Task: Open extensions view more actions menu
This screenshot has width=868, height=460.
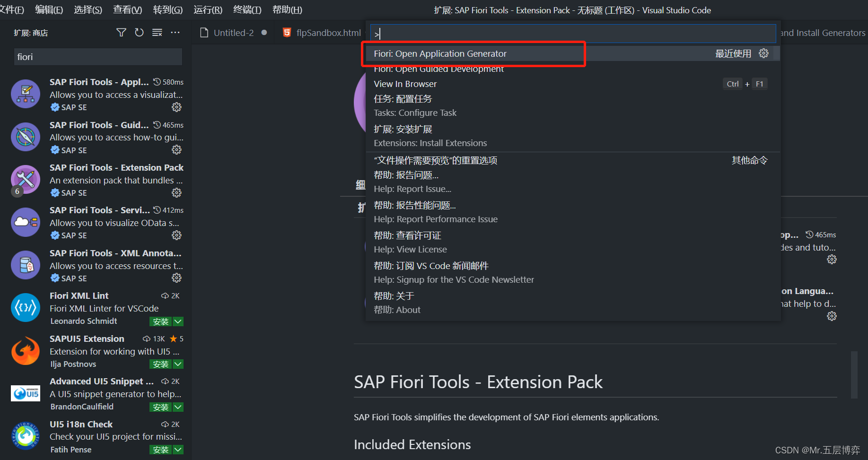Action: pos(175,33)
